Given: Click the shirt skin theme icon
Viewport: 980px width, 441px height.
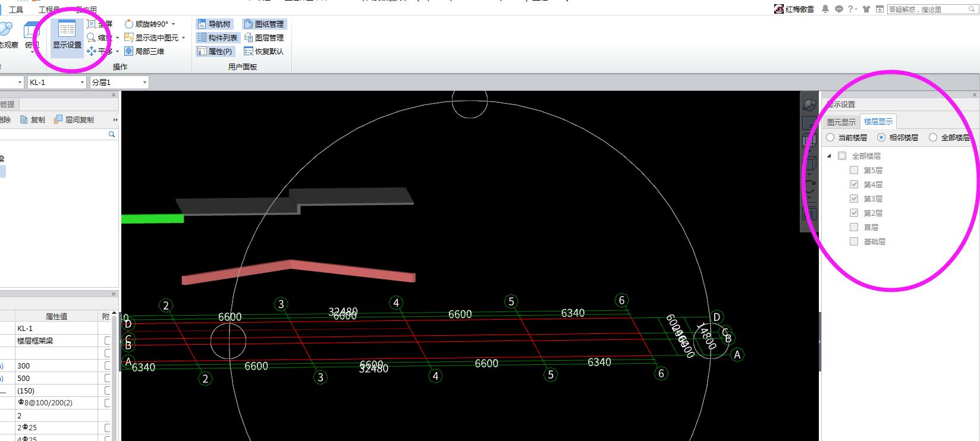Looking at the screenshot, I should coord(866,9).
